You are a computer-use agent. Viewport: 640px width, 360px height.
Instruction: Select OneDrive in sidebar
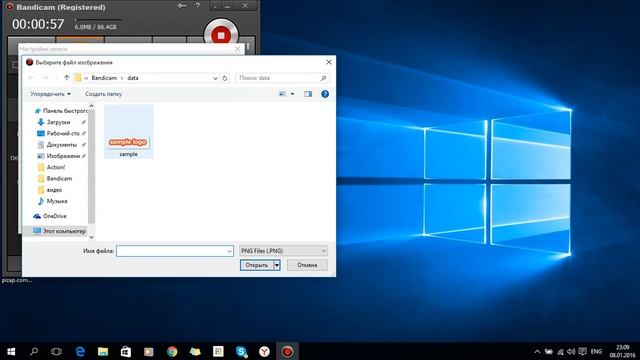point(54,216)
